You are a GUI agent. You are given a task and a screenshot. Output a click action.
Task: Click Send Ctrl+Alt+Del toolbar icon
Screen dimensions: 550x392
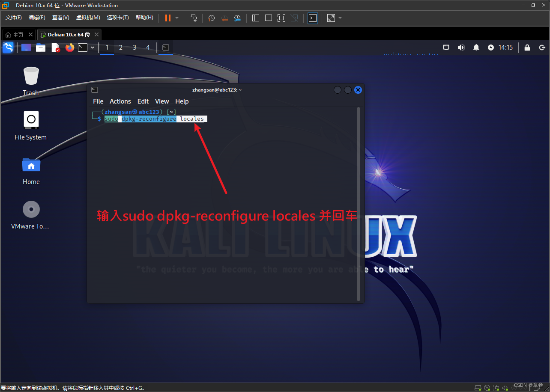(193, 18)
